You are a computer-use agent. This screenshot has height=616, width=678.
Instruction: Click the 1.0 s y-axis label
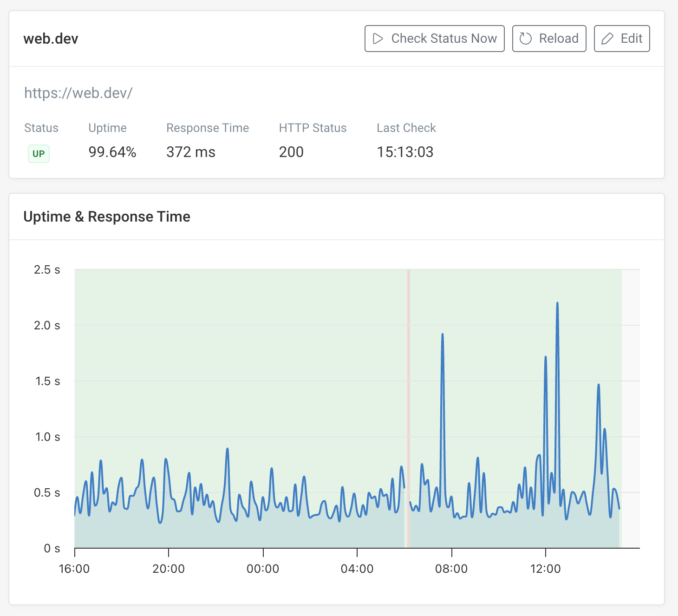(48, 437)
